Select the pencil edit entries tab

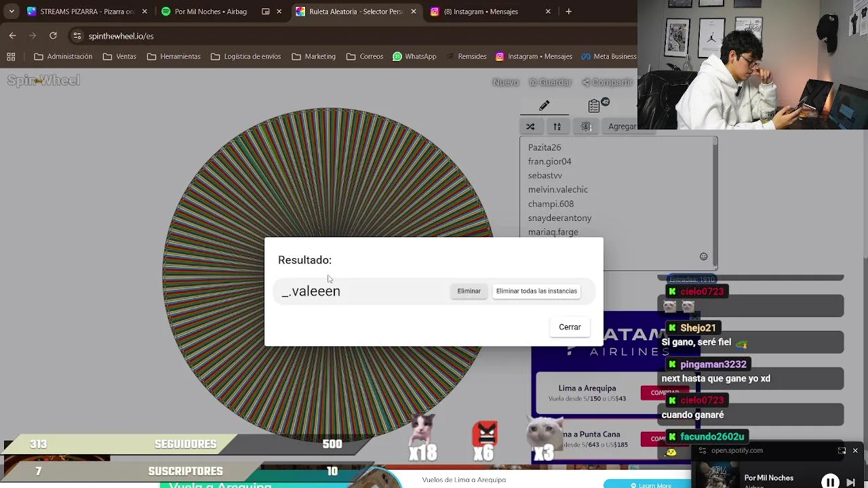click(x=544, y=106)
